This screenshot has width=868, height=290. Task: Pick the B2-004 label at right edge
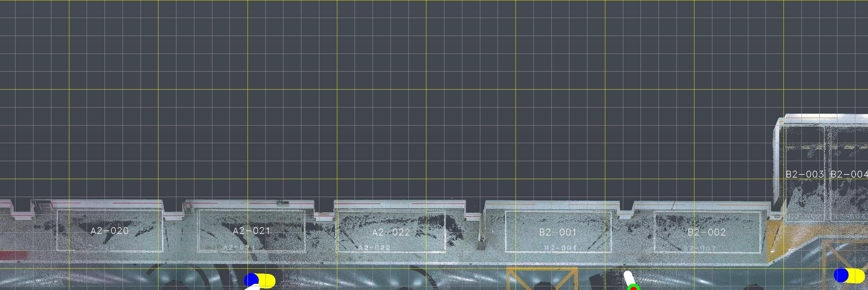[849, 174]
